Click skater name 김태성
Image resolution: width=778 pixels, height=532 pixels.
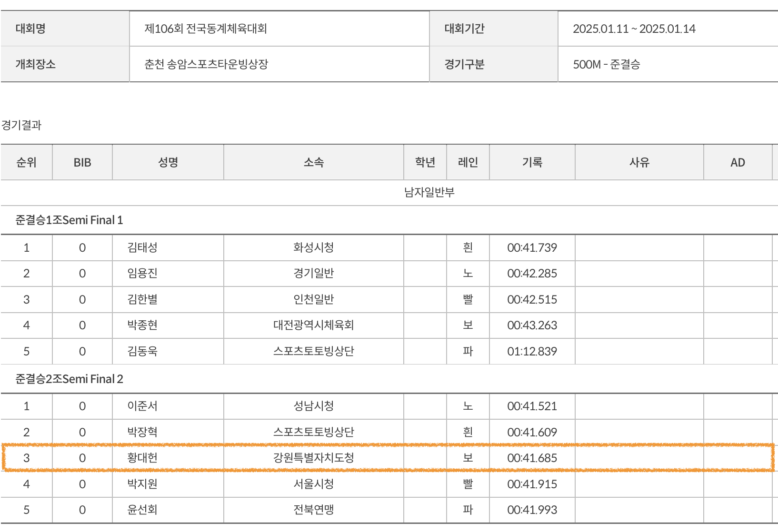pos(142,247)
